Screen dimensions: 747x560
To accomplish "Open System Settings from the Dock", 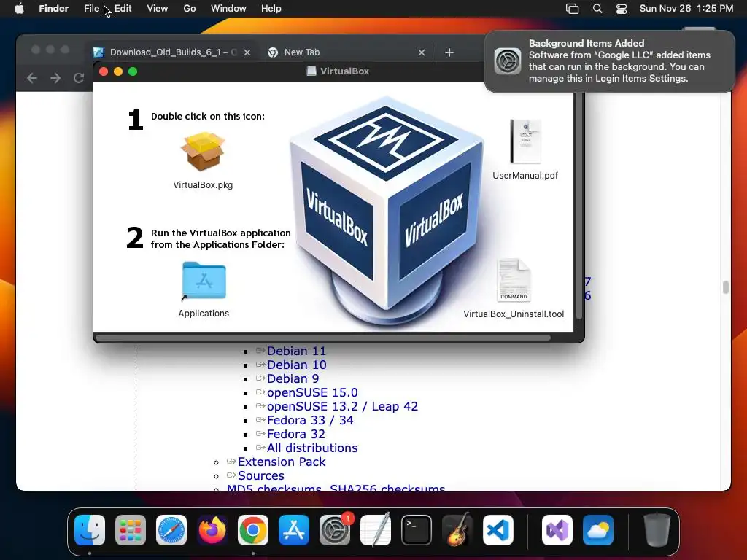I will coord(335,530).
